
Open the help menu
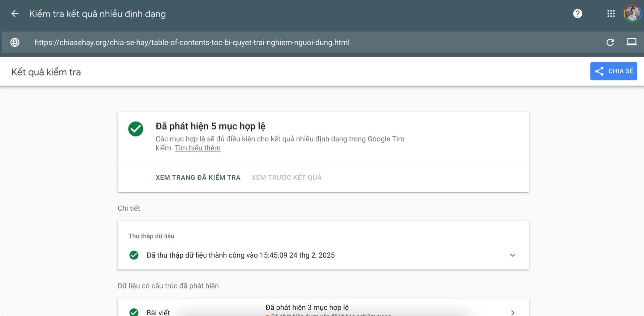coord(577,13)
